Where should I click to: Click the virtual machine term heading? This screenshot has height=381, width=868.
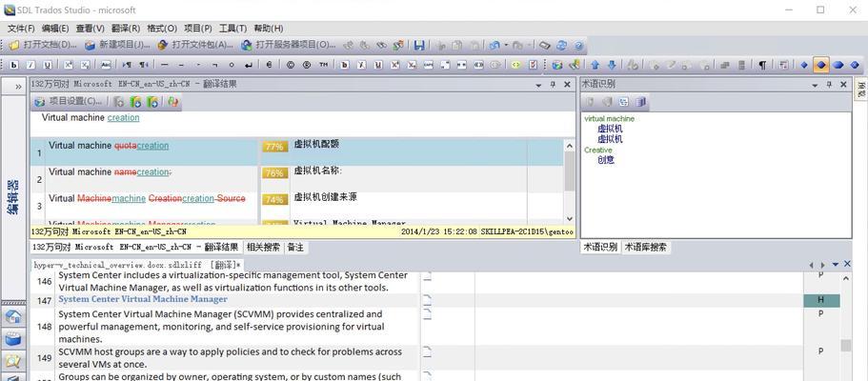(x=610, y=118)
